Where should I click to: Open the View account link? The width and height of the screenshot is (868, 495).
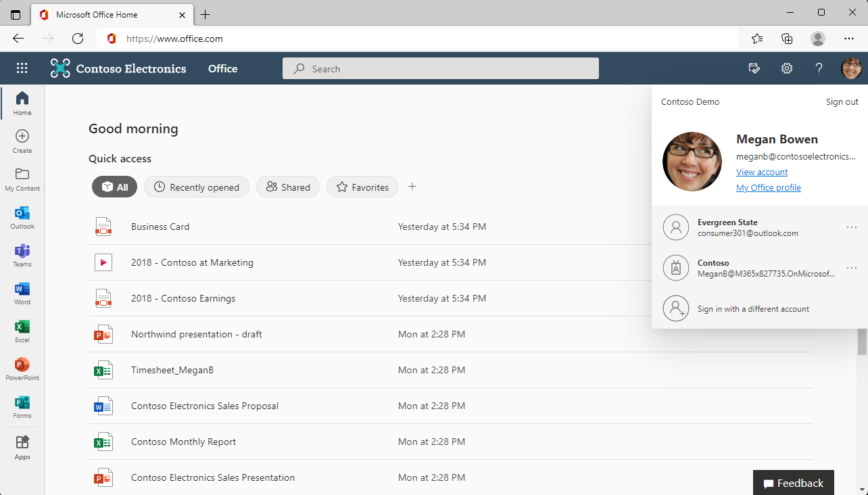[762, 172]
